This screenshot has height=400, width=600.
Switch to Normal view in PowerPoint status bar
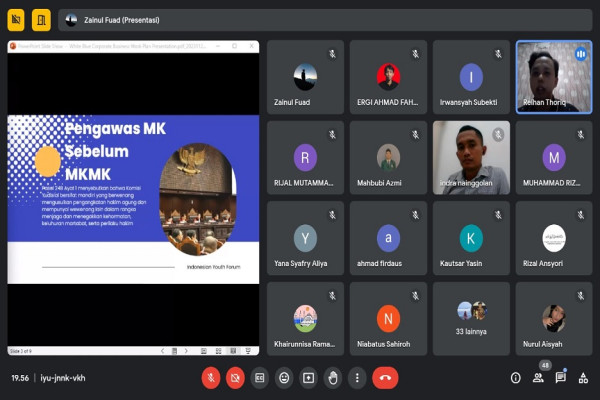pyautogui.click(x=204, y=351)
